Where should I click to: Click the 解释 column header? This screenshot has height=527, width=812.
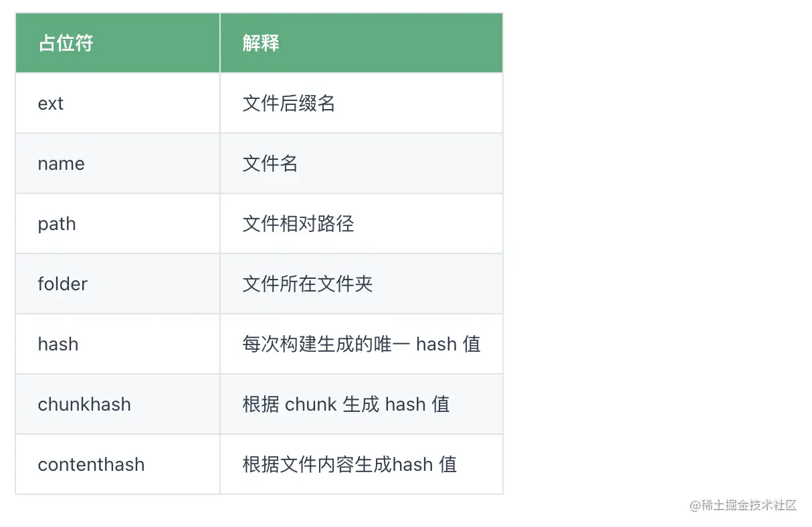coord(261,43)
